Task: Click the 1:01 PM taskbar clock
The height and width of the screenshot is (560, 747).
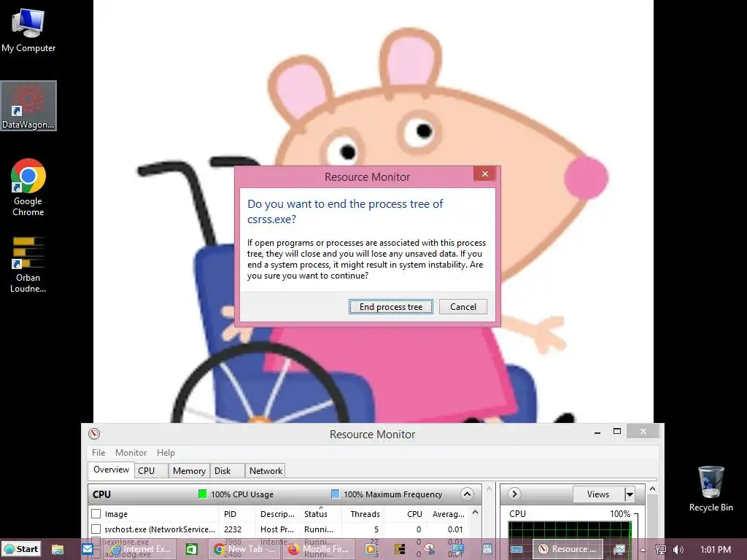Action: pyautogui.click(x=716, y=550)
